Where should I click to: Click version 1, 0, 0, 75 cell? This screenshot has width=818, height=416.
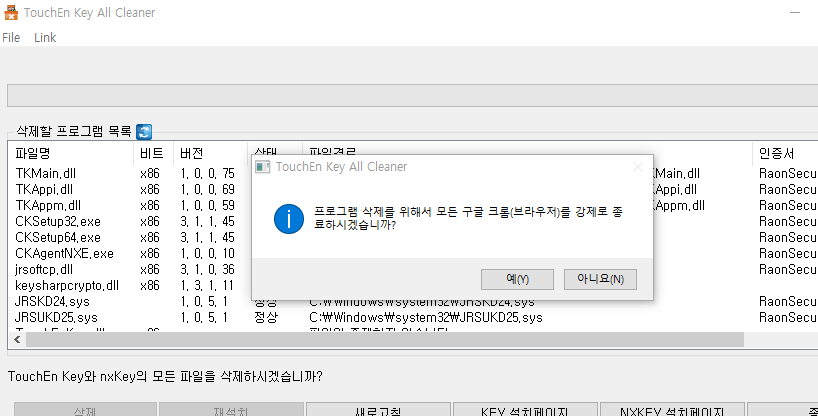tap(208, 173)
